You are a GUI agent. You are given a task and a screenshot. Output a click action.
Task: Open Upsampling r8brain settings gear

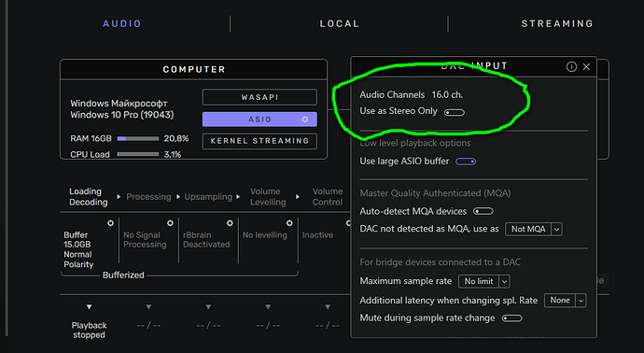pos(230,223)
